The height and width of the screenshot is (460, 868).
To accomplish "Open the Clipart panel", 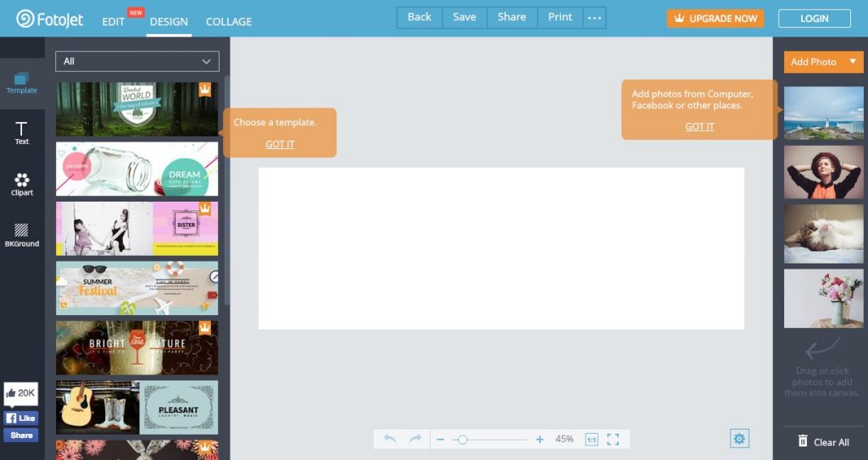I will pyautogui.click(x=22, y=184).
